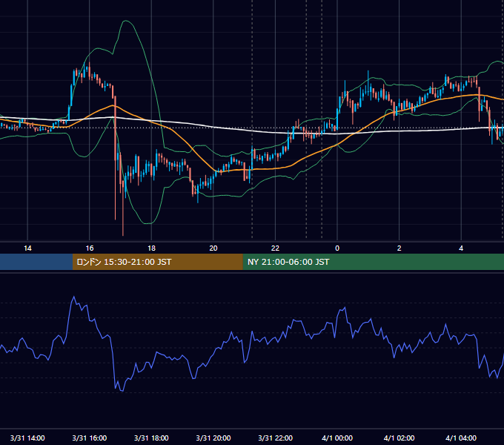Click the 4/1 02:00 date label
The height and width of the screenshot is (445, 504).
click(x=399, y=438)
